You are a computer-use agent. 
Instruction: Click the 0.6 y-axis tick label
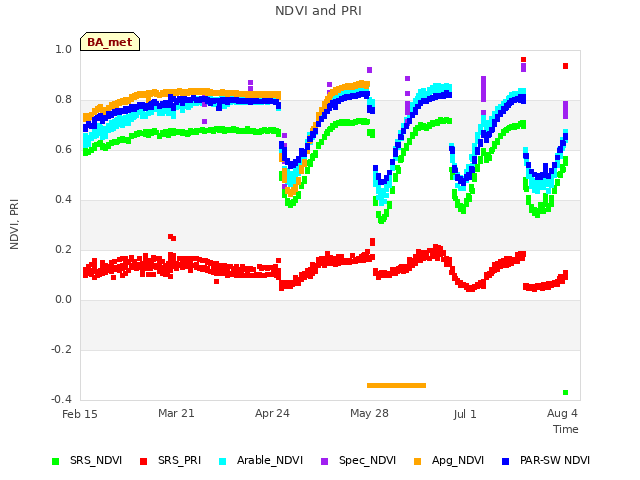[63, 149]
